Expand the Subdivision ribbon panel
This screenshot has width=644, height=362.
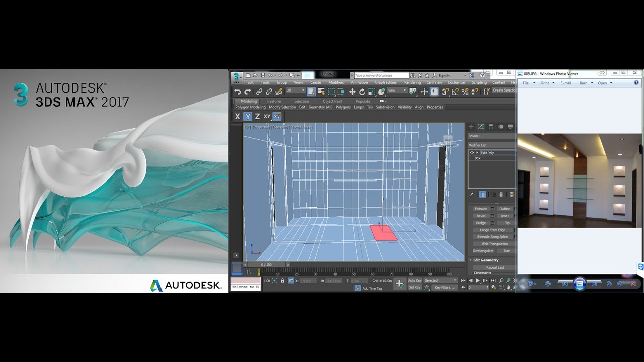(x=385, y=107)
